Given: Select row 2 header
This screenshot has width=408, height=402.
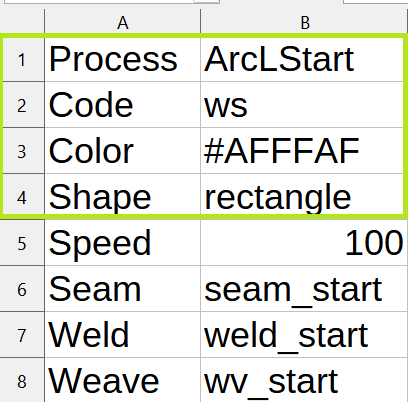Looking at the screenshot, I should point(22,105).
